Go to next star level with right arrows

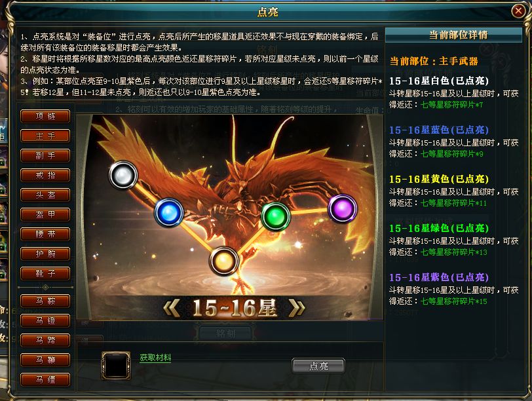297,308
